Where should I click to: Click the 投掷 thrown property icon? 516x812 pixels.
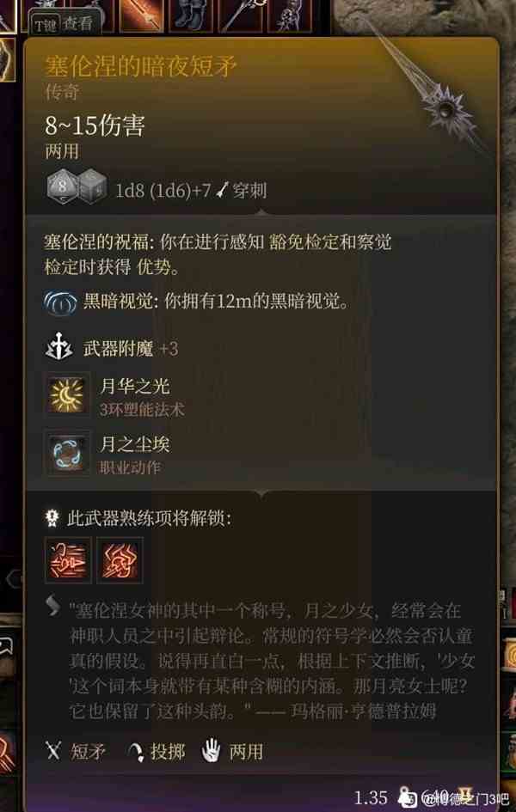coord(136,752)
